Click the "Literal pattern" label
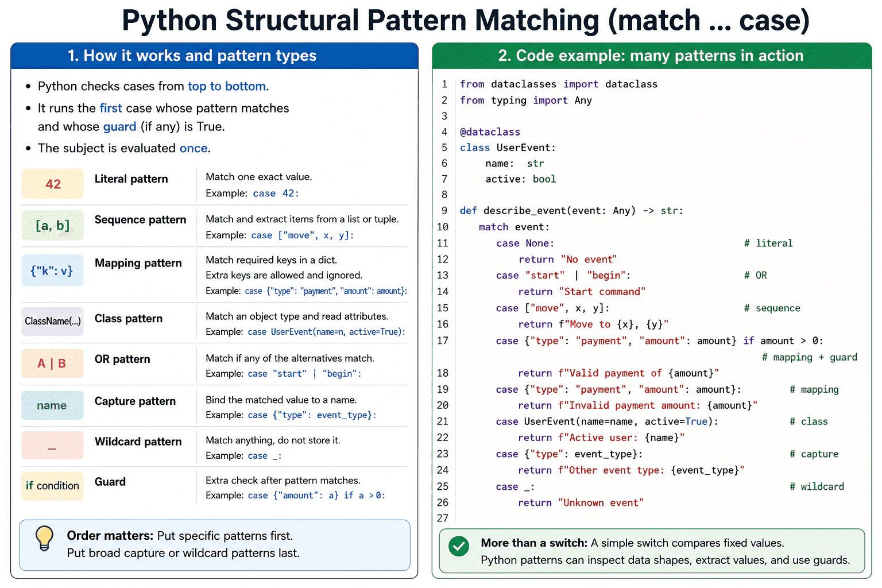882x588 pixels. coord(131,179)
